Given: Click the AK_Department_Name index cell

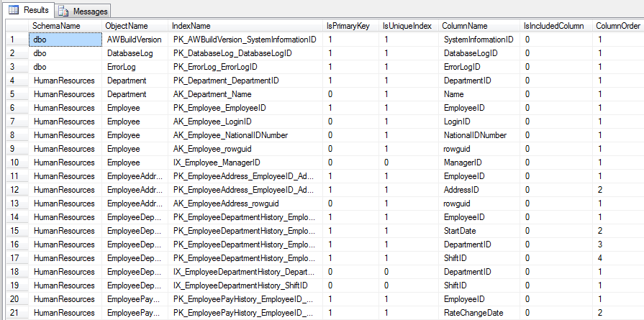Looking at the screenshot, I should tap(212, 94).
